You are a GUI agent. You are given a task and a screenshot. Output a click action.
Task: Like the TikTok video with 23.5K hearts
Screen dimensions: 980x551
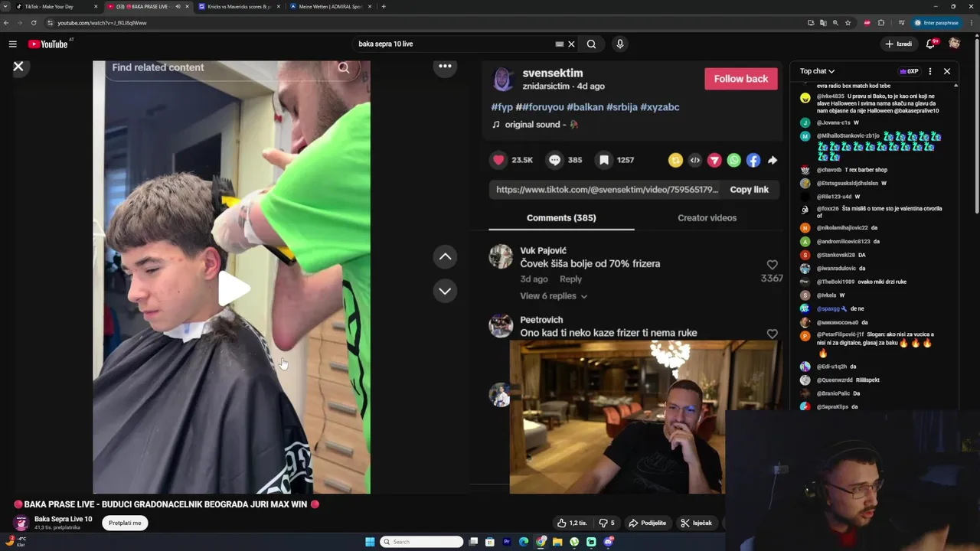coord(499,160)
